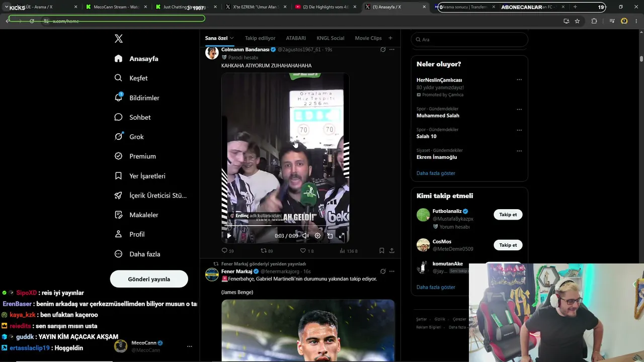Click the Gönderi yayınla button

[x=149, y=279]
